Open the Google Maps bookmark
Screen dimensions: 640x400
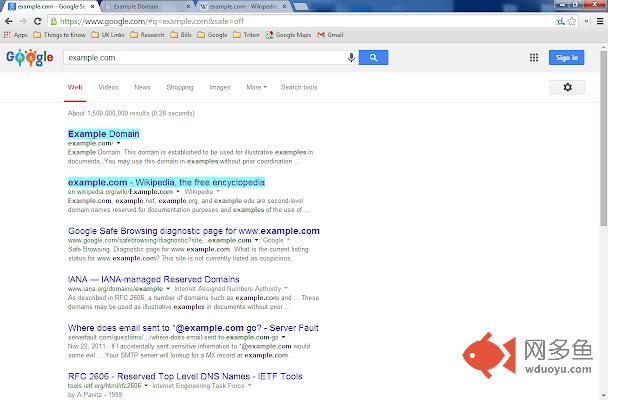(x=290, y=35)
